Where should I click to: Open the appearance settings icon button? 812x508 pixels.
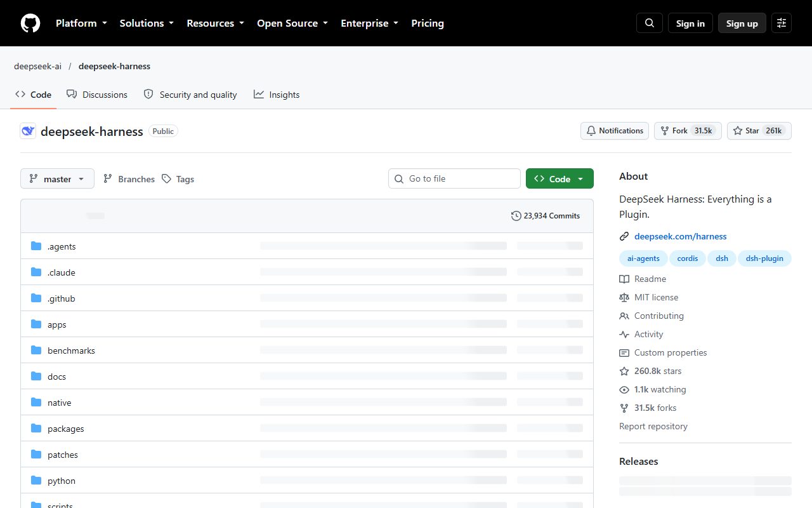[x=782, y=23]
